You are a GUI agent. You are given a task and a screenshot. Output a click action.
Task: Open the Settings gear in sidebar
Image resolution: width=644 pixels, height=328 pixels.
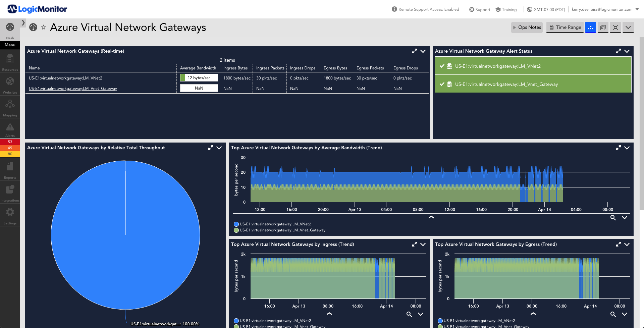point(10,215)
